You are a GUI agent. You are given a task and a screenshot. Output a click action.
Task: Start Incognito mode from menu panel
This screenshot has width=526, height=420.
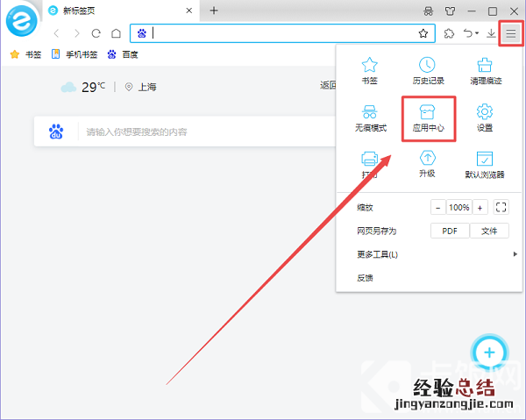point(370,118)
